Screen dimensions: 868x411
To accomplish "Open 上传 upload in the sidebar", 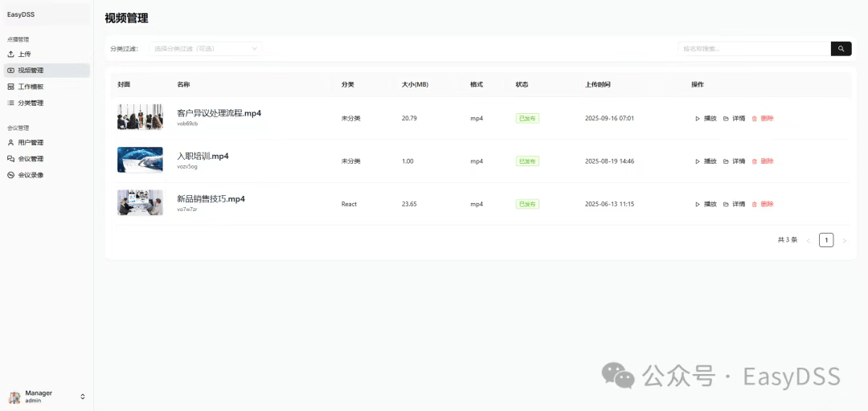I will click(x=24, y=54).
